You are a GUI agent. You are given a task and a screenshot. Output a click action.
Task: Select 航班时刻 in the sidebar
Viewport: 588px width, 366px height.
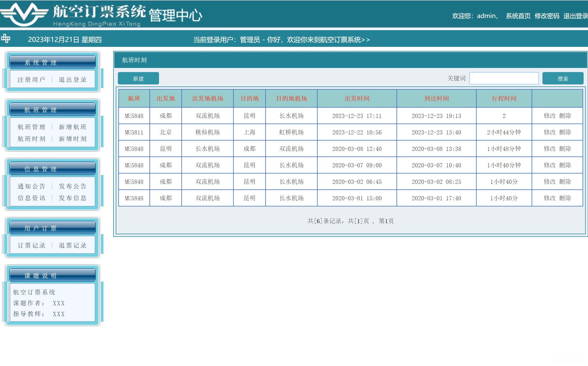point(31,139)
